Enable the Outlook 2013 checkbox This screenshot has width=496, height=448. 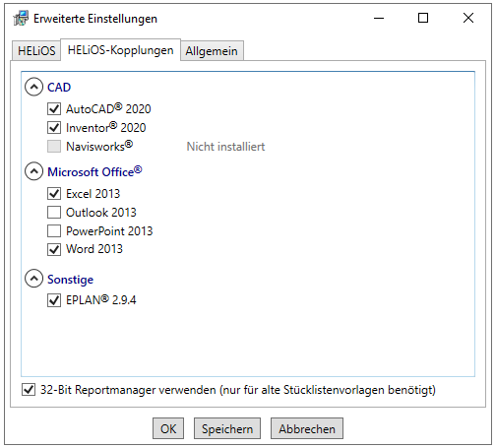pyautogui.click(x=54, y=212)
